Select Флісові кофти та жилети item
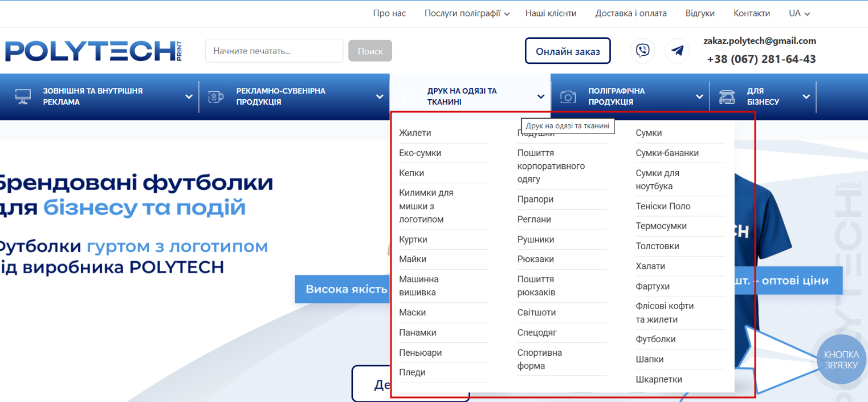This screenshot has width=868, height=402. click(665, 312)
